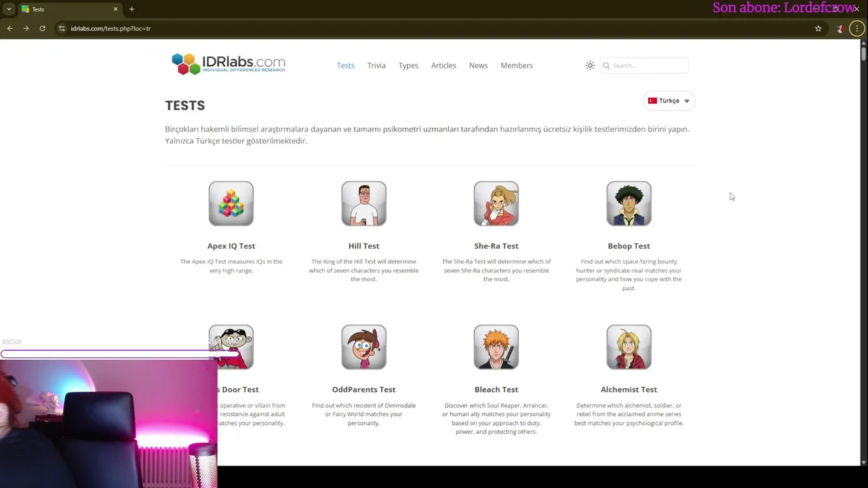The width and height of the screenshot is (868, 488).
Task: Click the 'TESTS' page heading
Action: (185, 106)
